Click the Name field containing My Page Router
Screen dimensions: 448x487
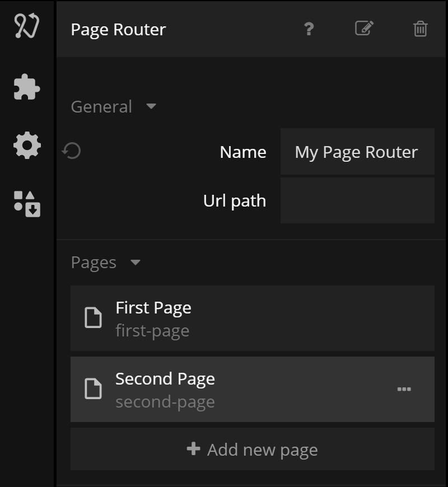click(x=357, y=152)
